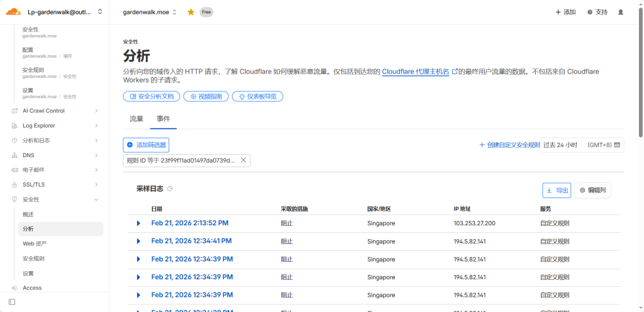Open recent 配置 缓存 entry
This screenshot has width=644, height=312.
tap(47, 53)
